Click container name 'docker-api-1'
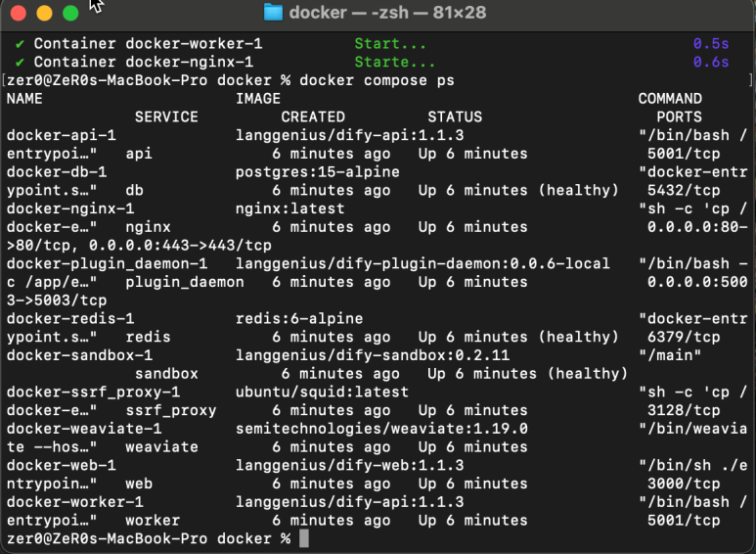This screenshot has height=554, width=756. click(x=62, y=135)
